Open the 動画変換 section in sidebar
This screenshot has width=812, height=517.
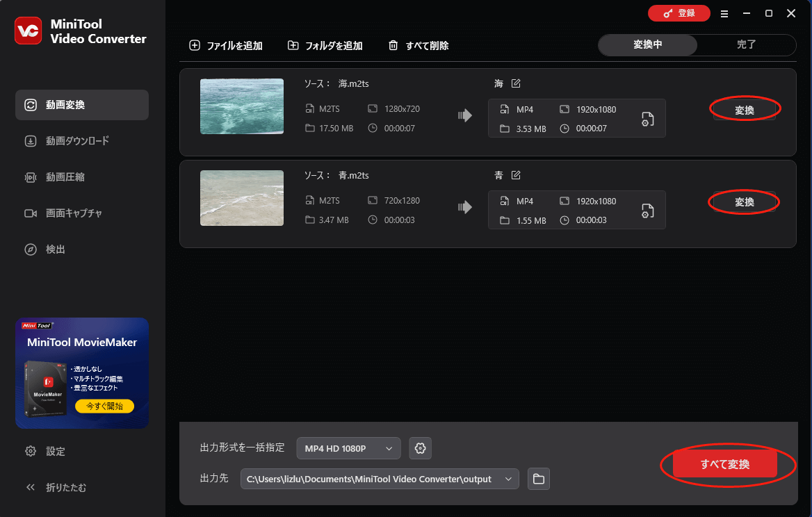pos(82,104)
